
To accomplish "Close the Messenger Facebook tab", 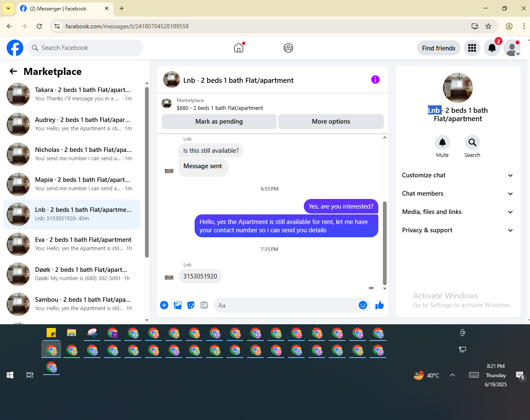I will [x=107, y=8].
